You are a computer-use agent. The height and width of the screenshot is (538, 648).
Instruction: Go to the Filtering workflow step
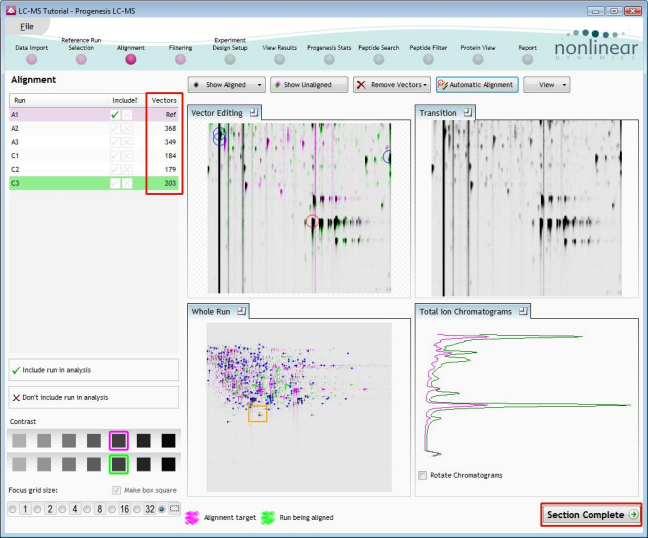click(181, 60)
